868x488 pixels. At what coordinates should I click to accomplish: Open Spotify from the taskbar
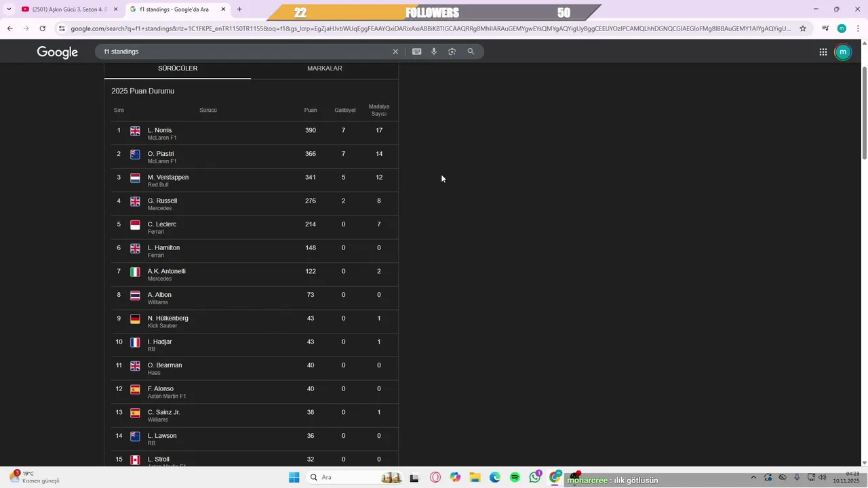point(515,478)
